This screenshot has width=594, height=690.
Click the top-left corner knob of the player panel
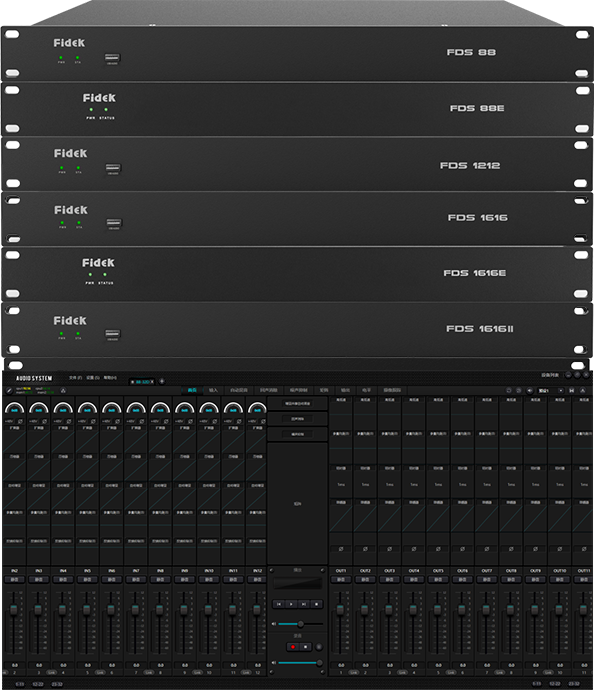click(271, 570)
